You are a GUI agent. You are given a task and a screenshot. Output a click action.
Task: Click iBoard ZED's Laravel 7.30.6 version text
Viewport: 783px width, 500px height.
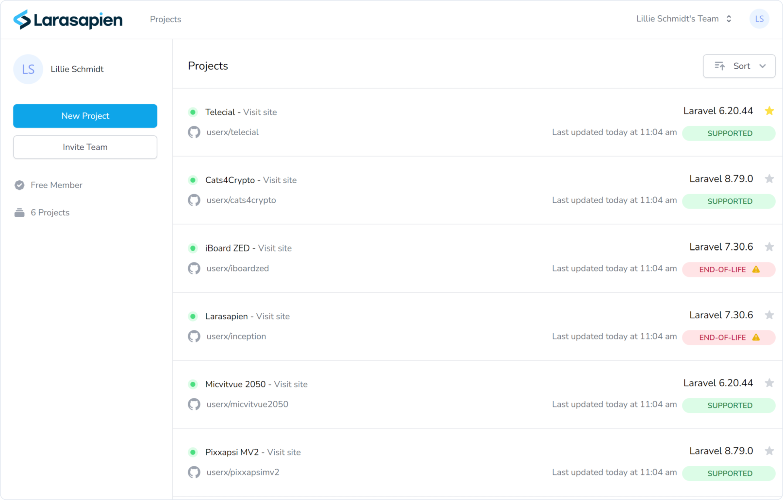pos(721,247)
